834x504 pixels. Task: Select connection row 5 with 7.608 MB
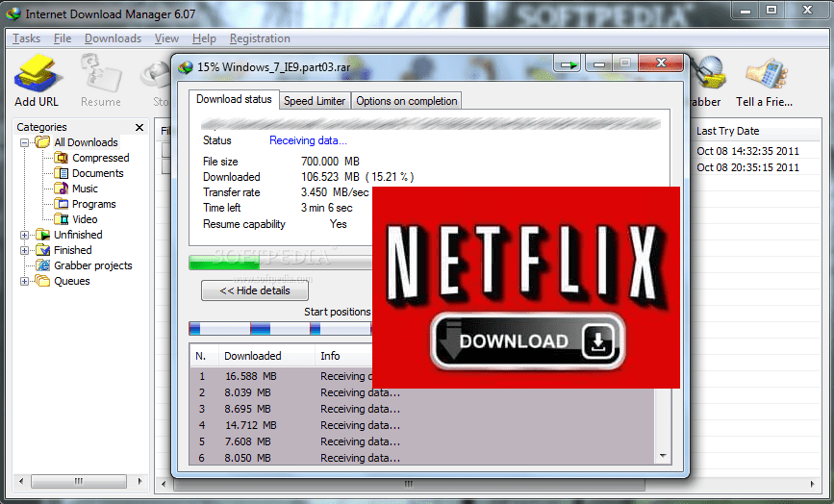(423, 441)
